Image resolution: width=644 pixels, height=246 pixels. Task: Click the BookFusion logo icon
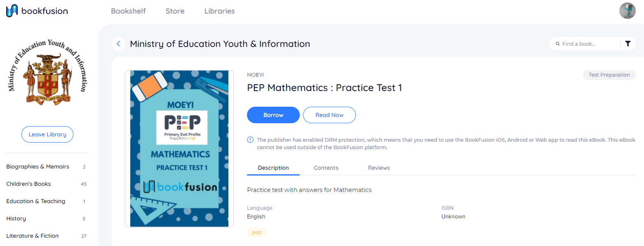tap(12, 11)
